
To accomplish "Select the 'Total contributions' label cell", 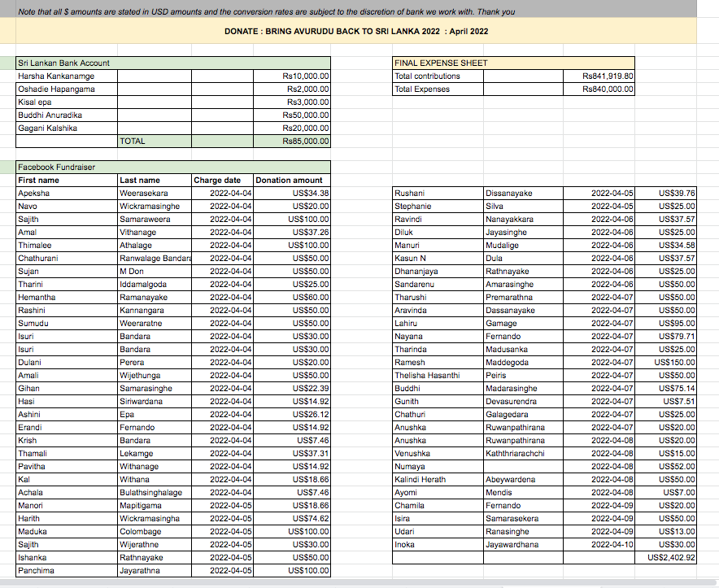I will pyautogui.click(x=438, y=76).
